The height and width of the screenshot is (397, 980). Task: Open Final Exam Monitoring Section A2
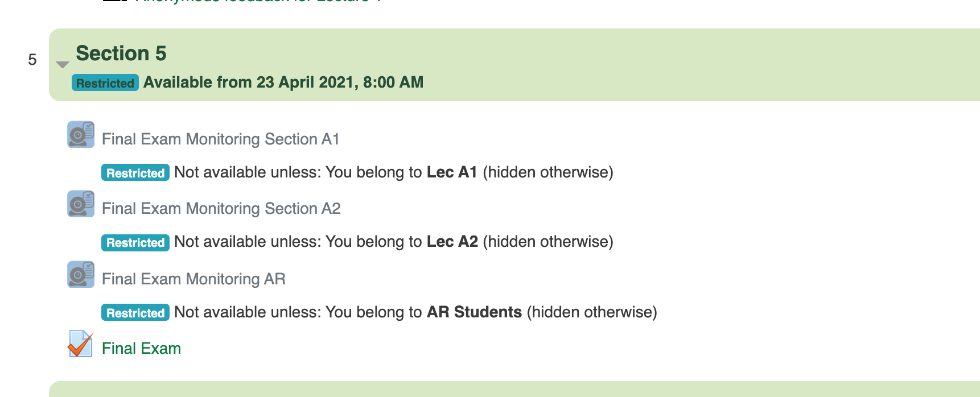pos(221,209)
